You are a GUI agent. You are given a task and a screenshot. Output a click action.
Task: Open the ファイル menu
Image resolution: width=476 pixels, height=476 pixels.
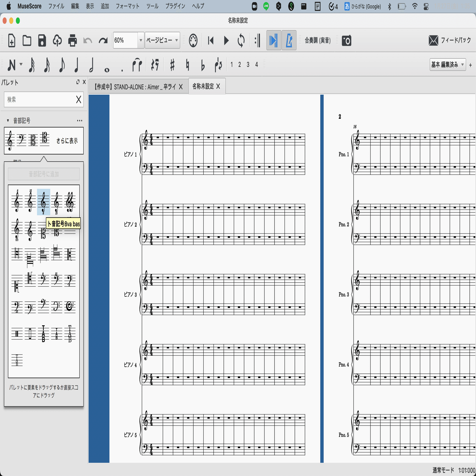[56, 6]
